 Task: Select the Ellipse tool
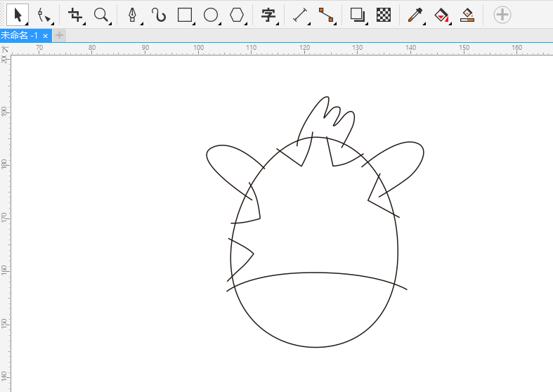click(211, 15)
